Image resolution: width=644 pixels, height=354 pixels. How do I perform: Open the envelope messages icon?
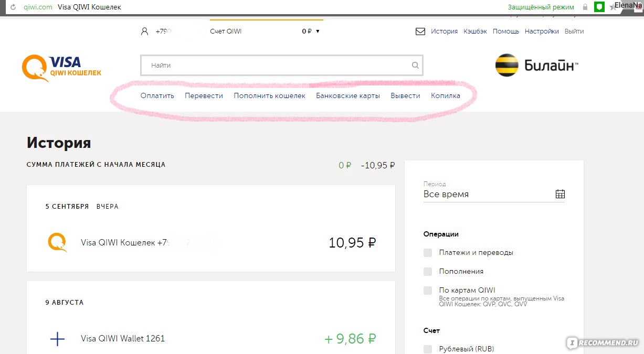click(420, 31)
